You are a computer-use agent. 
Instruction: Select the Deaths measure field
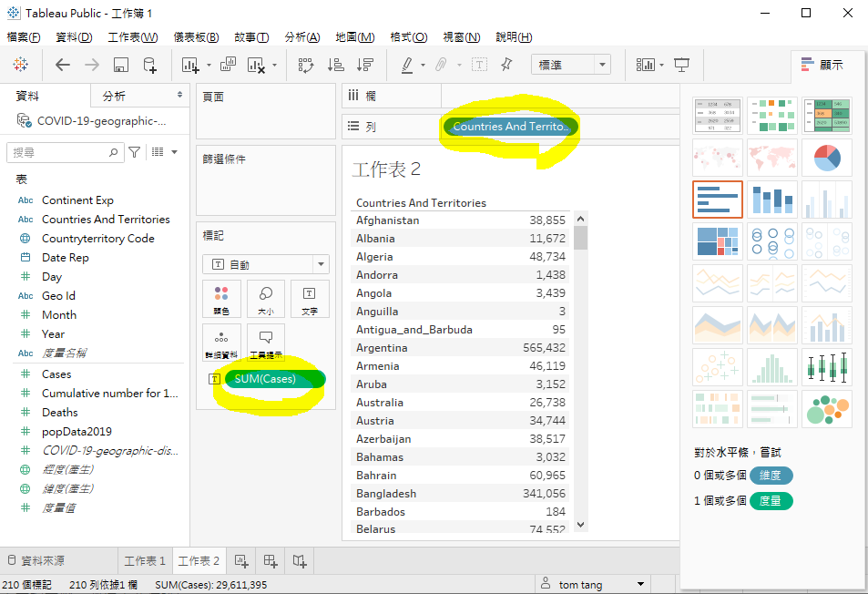60,412
